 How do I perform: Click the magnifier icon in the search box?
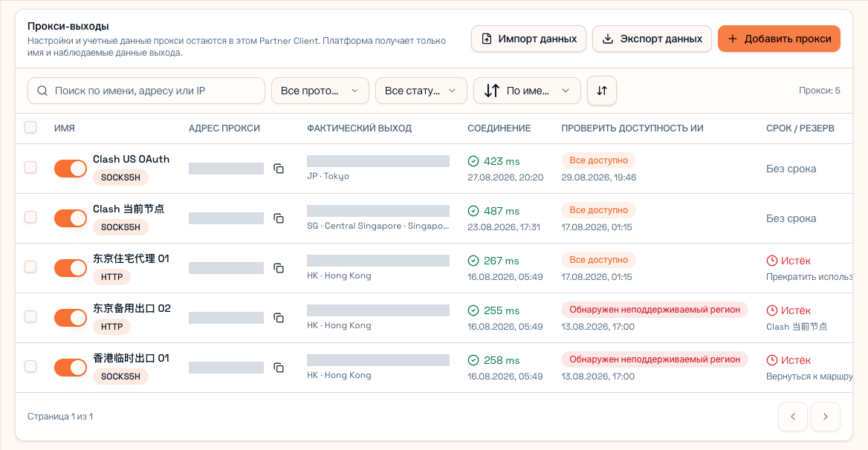coord(42,91)
